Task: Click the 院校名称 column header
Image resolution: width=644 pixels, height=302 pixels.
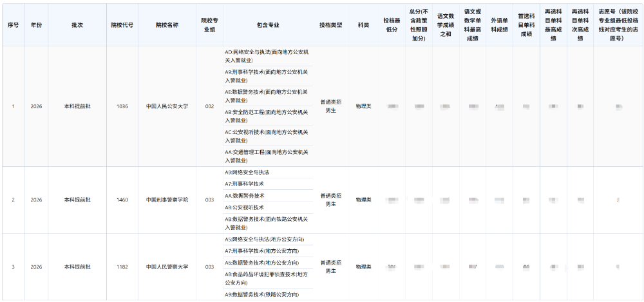Action: (x=167, y=25)
